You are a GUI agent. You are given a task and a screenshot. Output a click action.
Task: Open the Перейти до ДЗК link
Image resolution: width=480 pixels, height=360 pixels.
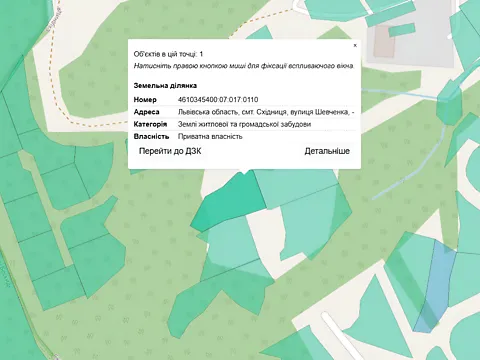[x=170, y=151]
